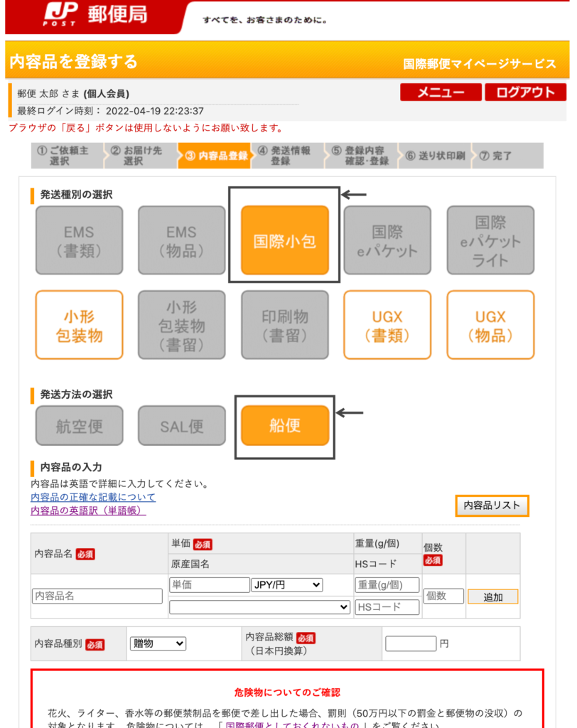Choose SAL便 shipping method
Screen dimensions: 577x728
click(181, 426)
